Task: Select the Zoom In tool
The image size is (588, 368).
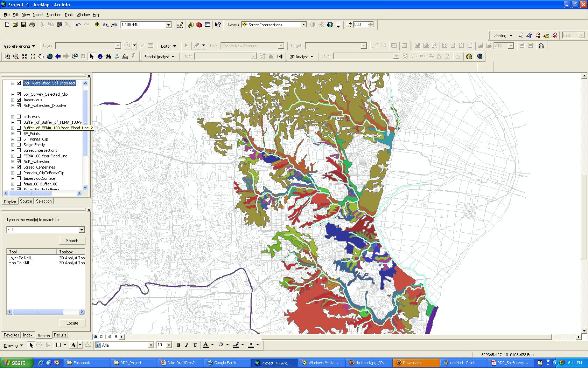Action: point(7,56)
